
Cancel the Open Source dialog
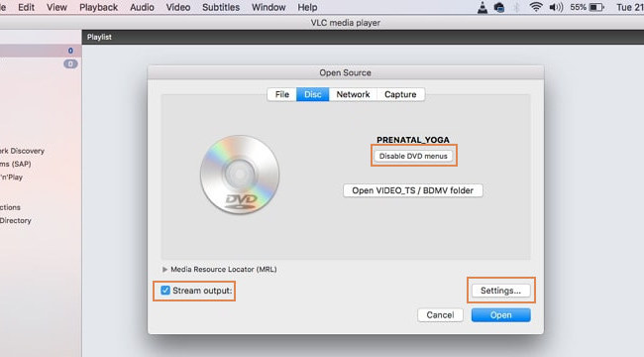(x=440, y=315)
